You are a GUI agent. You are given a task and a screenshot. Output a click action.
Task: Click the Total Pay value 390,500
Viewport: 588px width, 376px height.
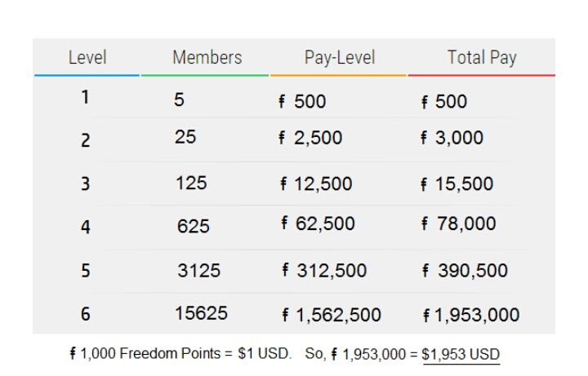[x=470, y=271]
